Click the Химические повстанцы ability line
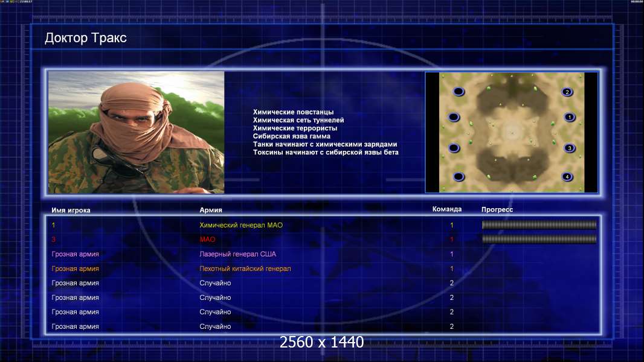 pyautogui.click(x=293, y=112)
